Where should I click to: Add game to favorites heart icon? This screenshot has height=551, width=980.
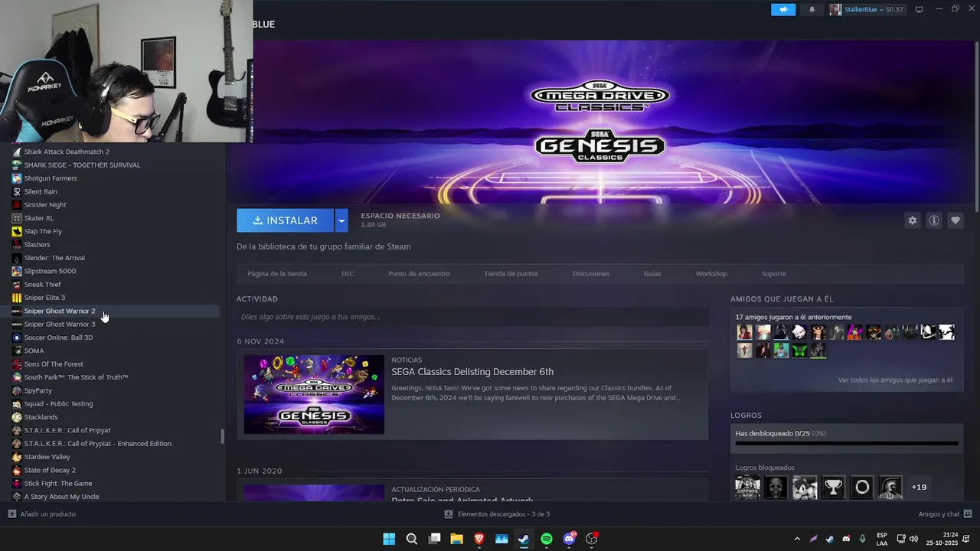(x=955, y=220)
